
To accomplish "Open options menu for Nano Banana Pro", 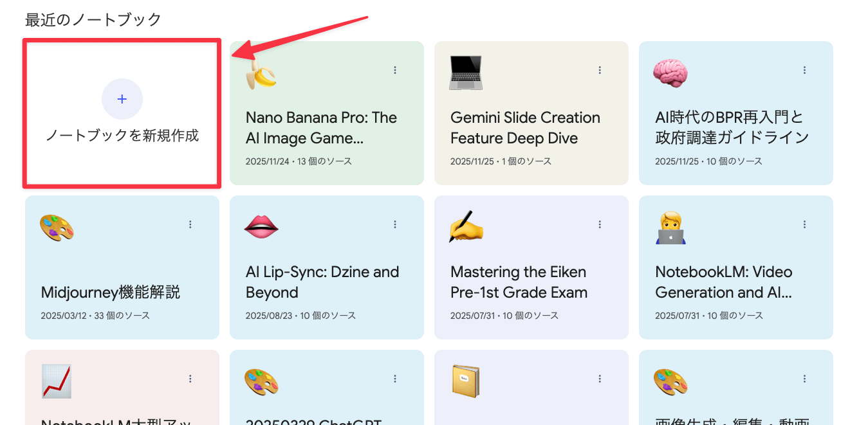I will point(395,70).
